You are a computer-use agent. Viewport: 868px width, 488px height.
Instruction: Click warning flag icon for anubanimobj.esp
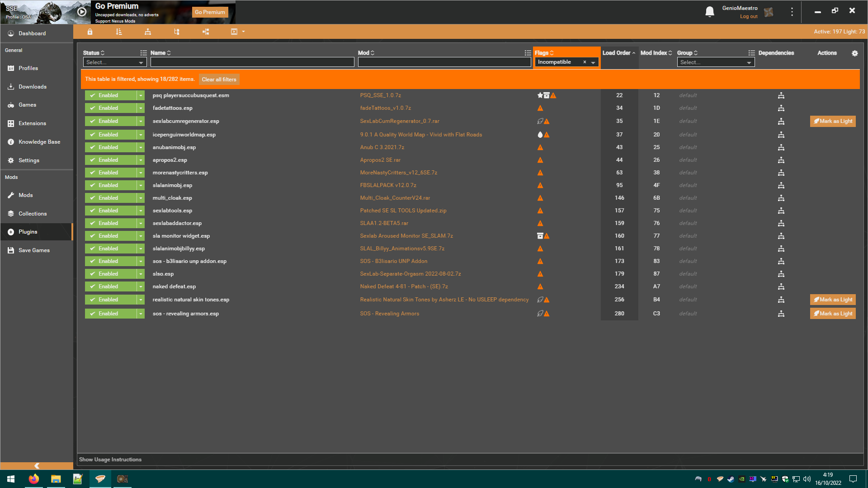pyautogui.click(x=540, y=147)
